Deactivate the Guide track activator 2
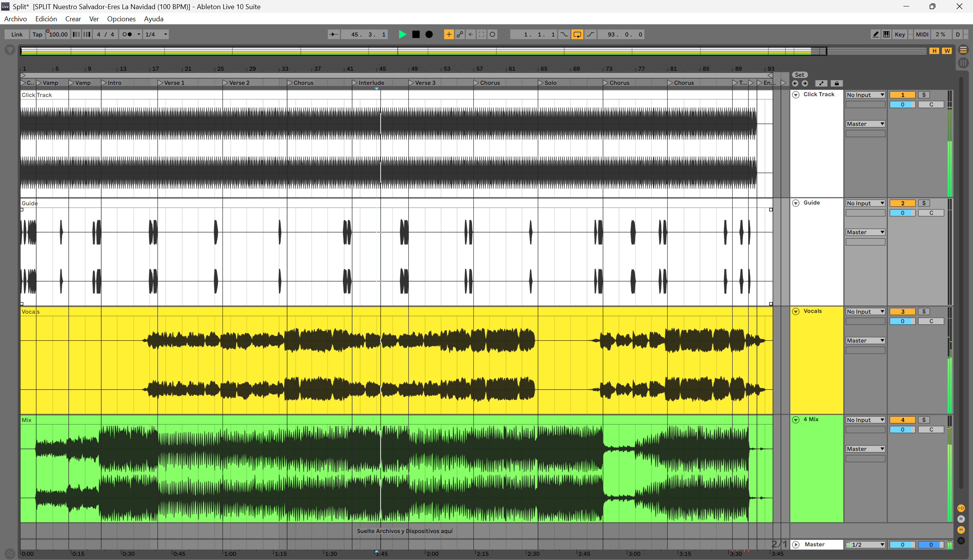 (902, 203)
